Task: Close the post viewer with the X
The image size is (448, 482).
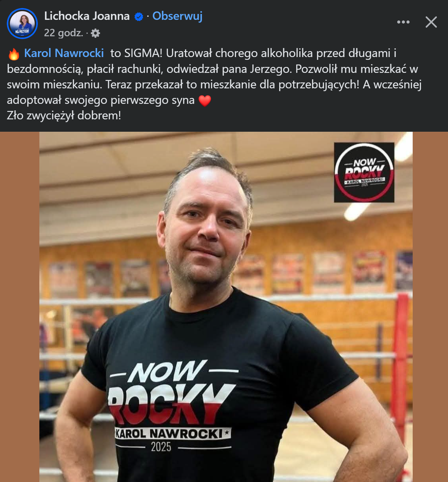Action: (x=431, y=22)
